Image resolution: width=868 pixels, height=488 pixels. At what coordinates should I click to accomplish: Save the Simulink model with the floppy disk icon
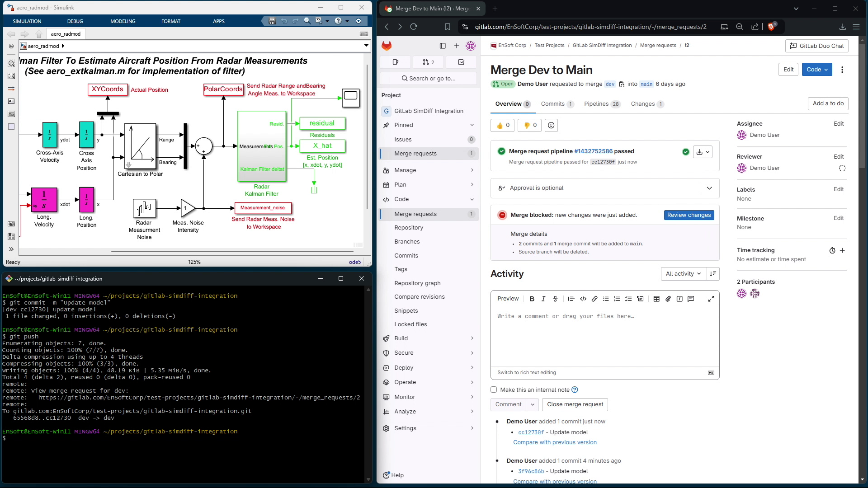pyautogui.click(x=272, y=21)
